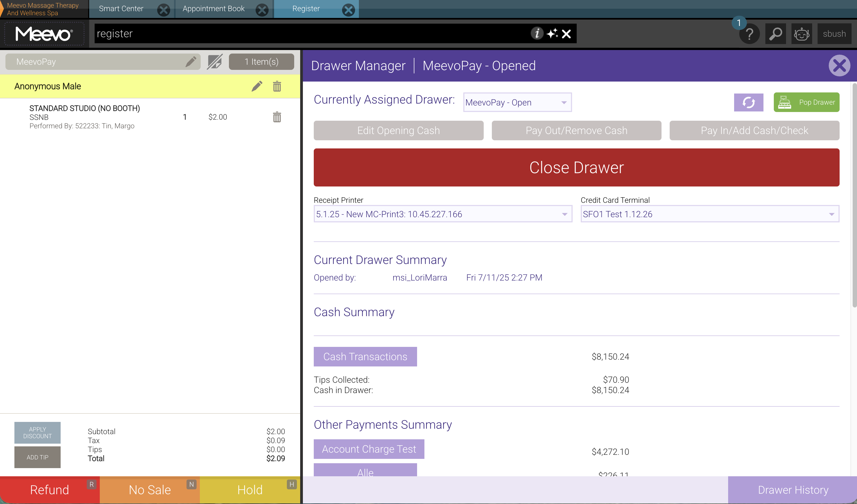Click Edit Opening Cash
Viewport: 857px width, 504px height.
pos(399,130)
